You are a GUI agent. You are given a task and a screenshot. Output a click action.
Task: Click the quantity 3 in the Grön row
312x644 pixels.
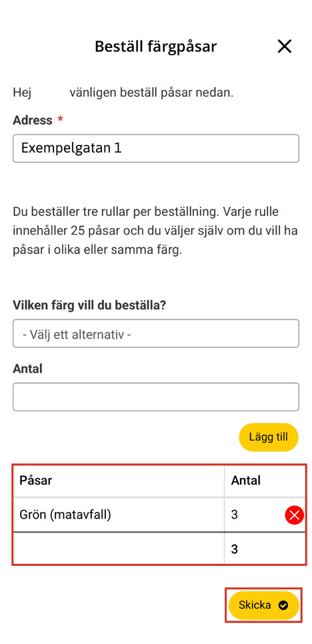(x=235, y=515)
